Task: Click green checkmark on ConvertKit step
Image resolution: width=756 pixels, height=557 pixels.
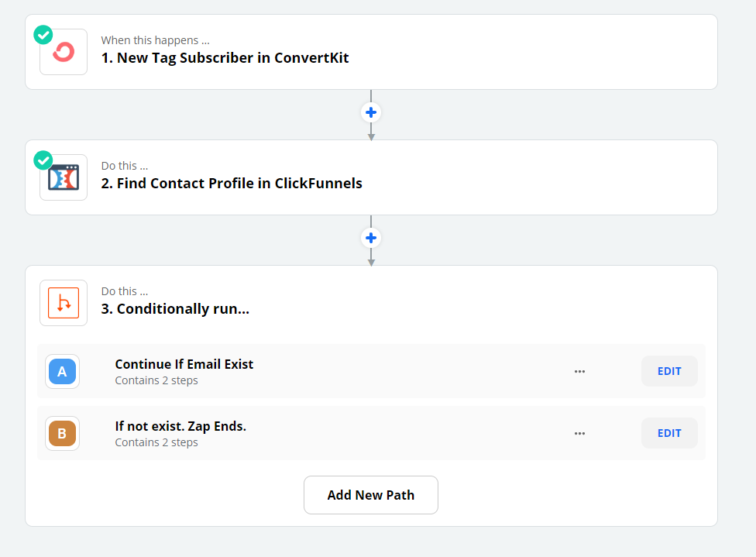Action: click(43, 35)
